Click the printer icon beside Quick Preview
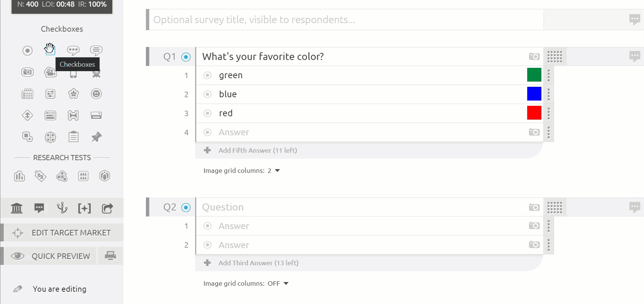 (110, 256)
